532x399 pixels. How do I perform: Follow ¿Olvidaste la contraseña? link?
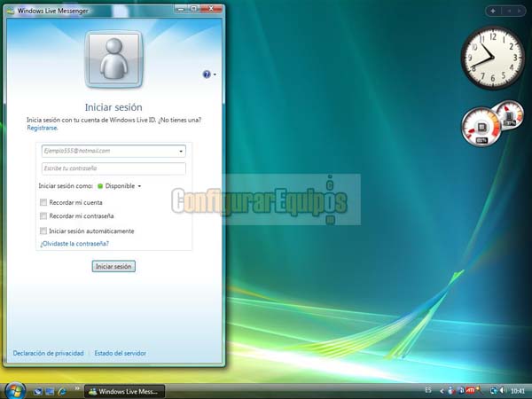[74, 244]
